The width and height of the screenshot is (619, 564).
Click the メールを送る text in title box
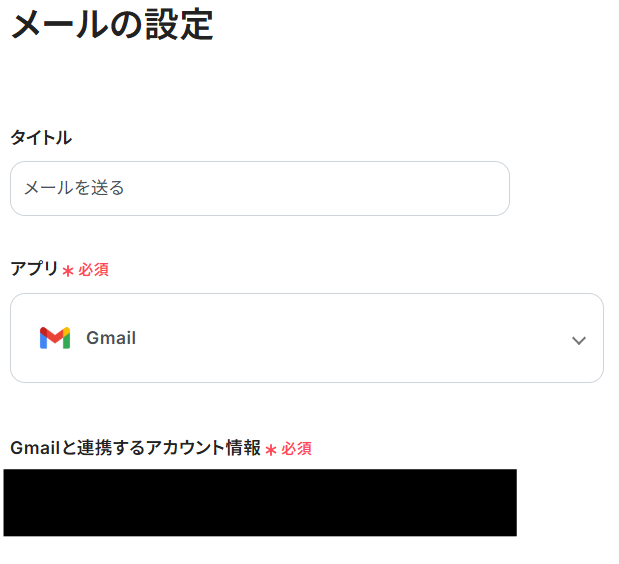[74, 188]
